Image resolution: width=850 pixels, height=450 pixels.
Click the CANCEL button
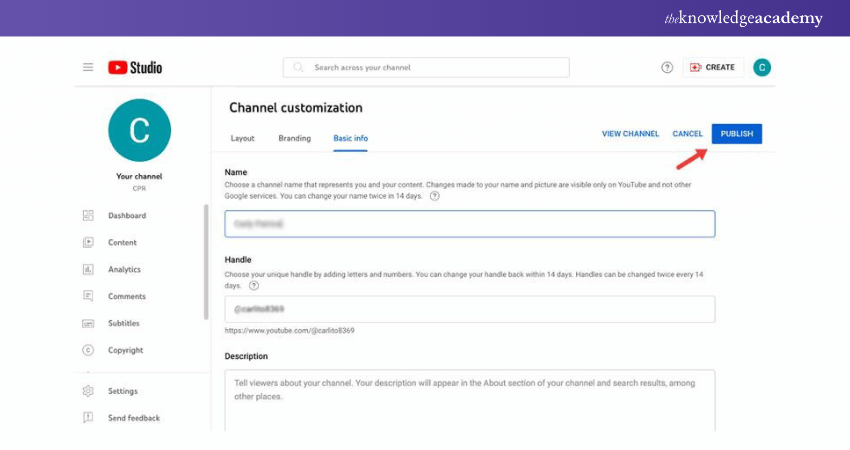click(687, 134)
